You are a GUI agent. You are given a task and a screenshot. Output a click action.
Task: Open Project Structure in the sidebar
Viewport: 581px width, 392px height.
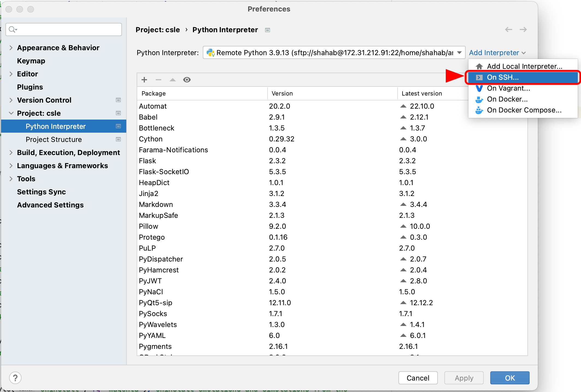54,139
